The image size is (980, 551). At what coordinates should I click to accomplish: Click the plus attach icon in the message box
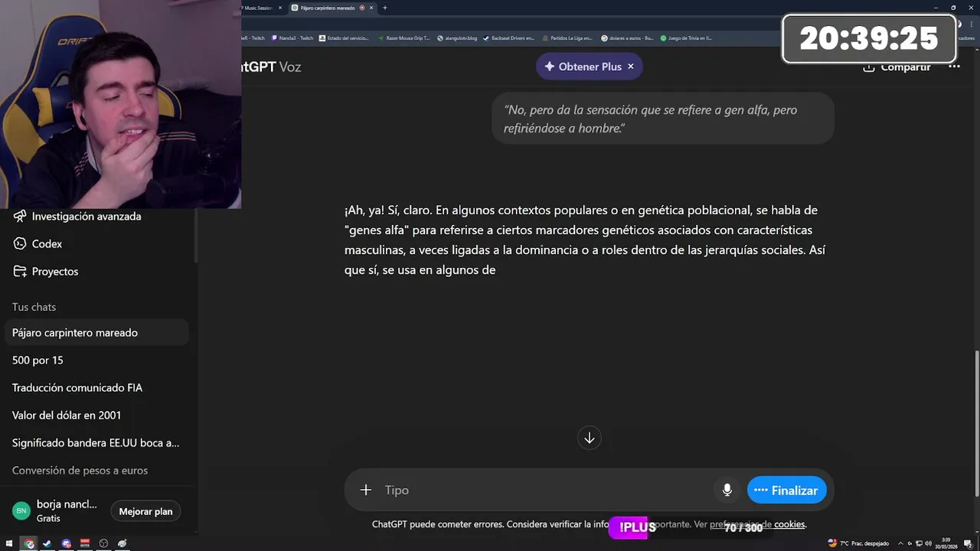click(366, 490)
